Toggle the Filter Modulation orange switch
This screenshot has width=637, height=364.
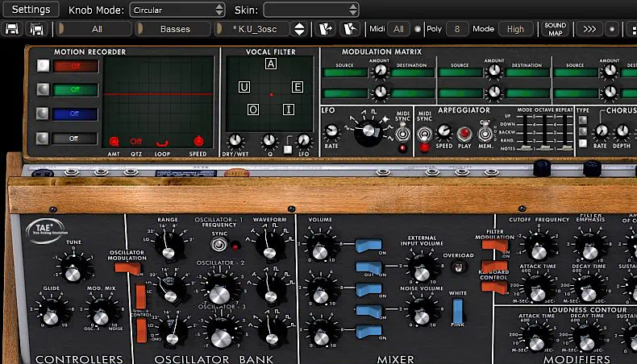[495, 245]
